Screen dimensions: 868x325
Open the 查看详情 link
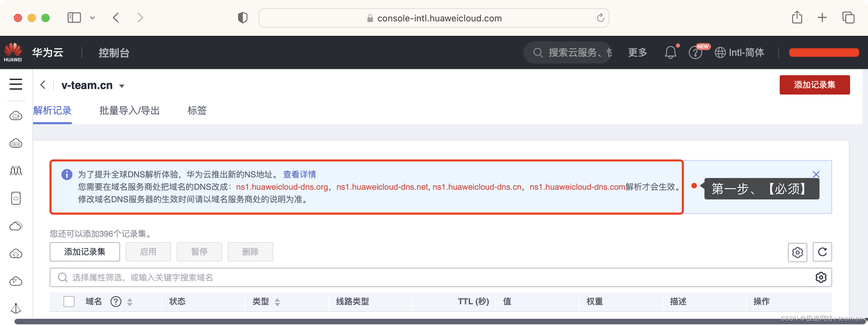(299, 175)
